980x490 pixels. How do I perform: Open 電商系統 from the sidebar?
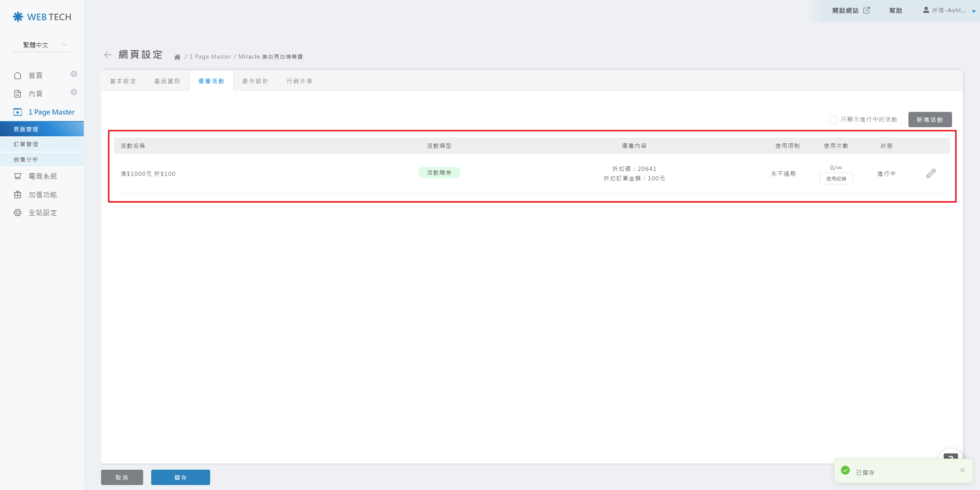coord(42,176)
